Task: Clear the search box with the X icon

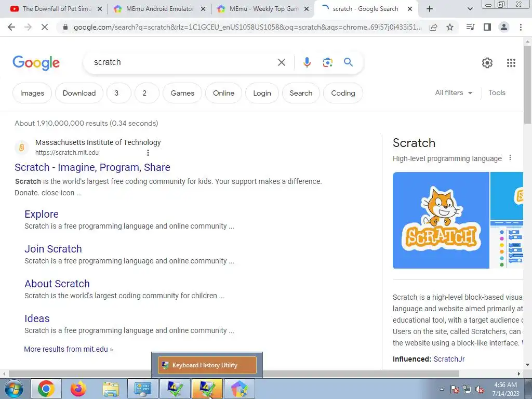Action: tap(282, 62)
